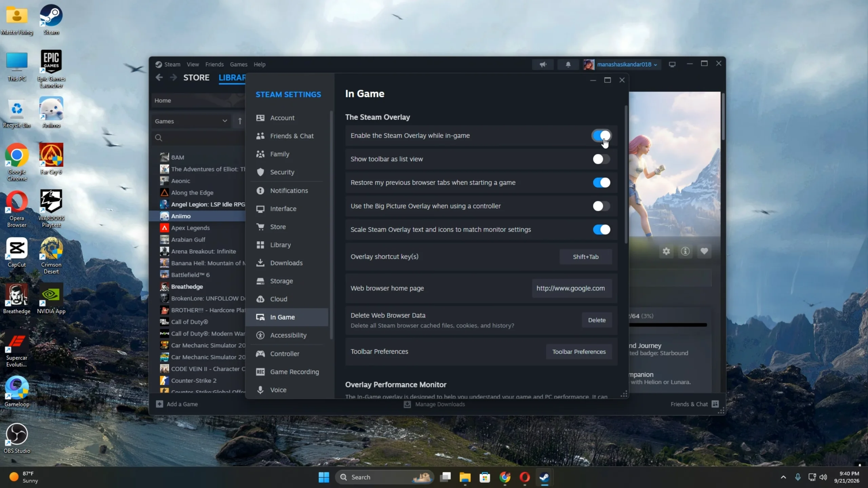
Task: Click the settings panel vertical scrollbar
Action: point(626,175)
